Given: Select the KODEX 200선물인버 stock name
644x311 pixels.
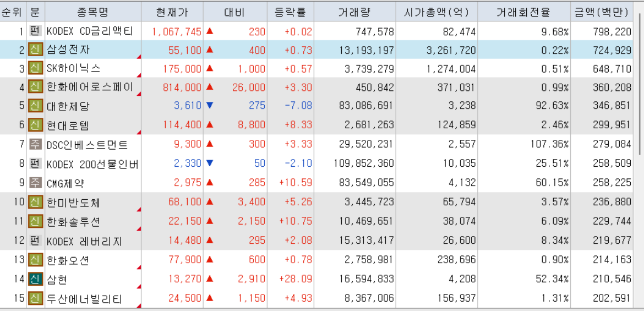Looking at the screenshot, I should click(92, 164).
